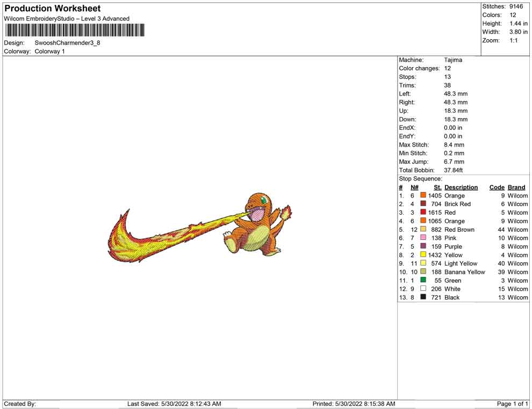The width and height of the screenshot is (532, 409).
Task: Click the Colorway 1 value
Action: pyautogui.click(x=49, y=52)
